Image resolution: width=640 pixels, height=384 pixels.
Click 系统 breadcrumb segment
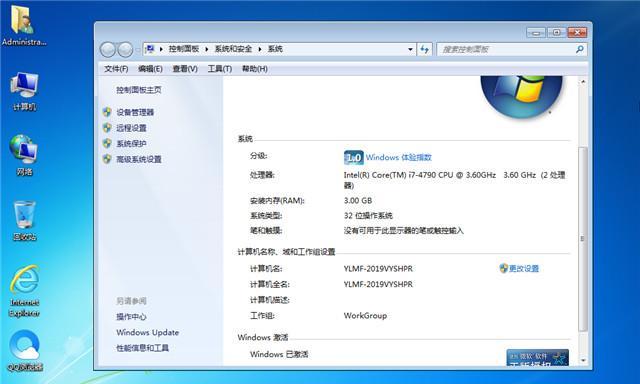point(275,49)
